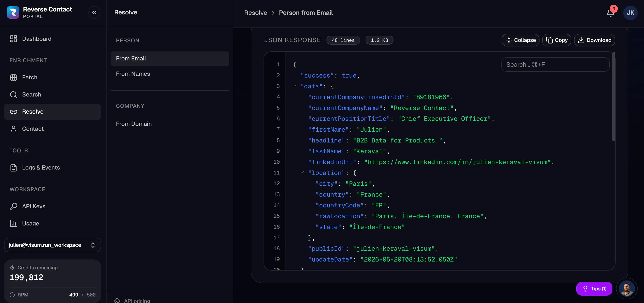
Task: Click the 48 lines badge
Action: [x=343, y=40]
